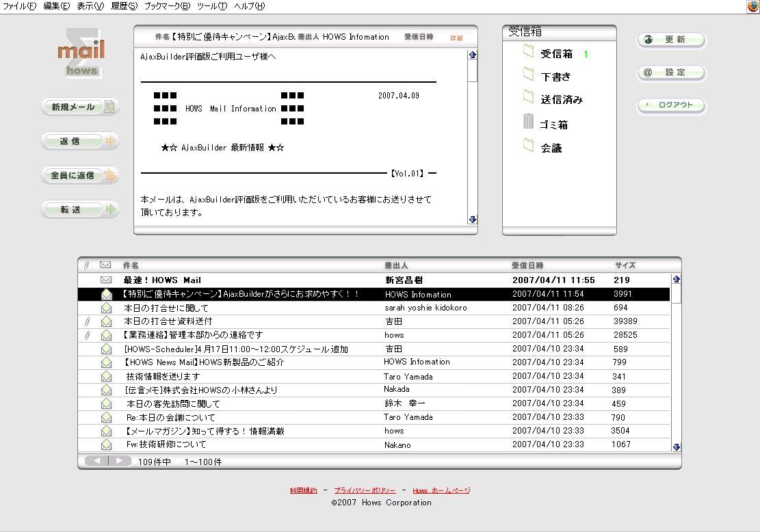Open the 送信済み sent folder
This screenshot has width=760, height=532.
click(x=561, y=100)
